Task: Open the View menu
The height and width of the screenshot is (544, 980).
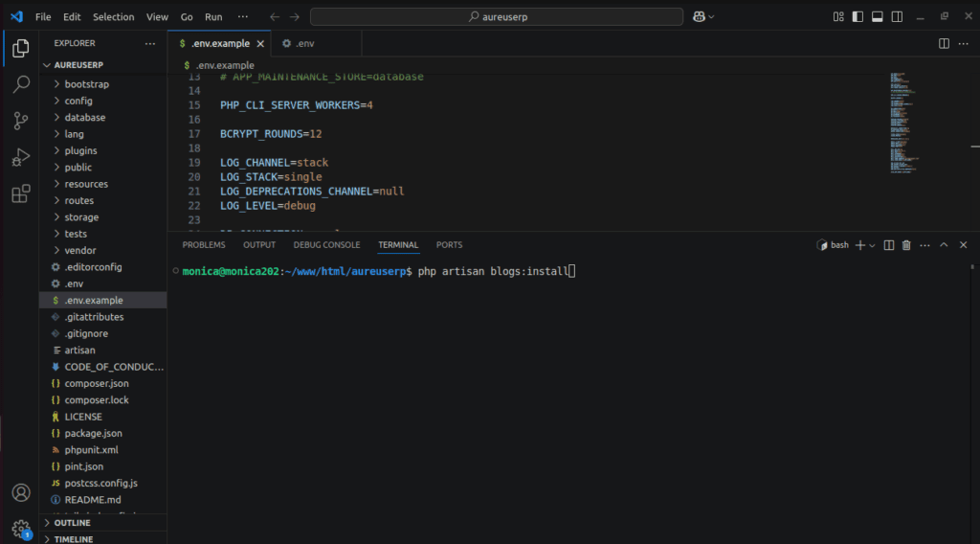Action: [x=157, y=17]
